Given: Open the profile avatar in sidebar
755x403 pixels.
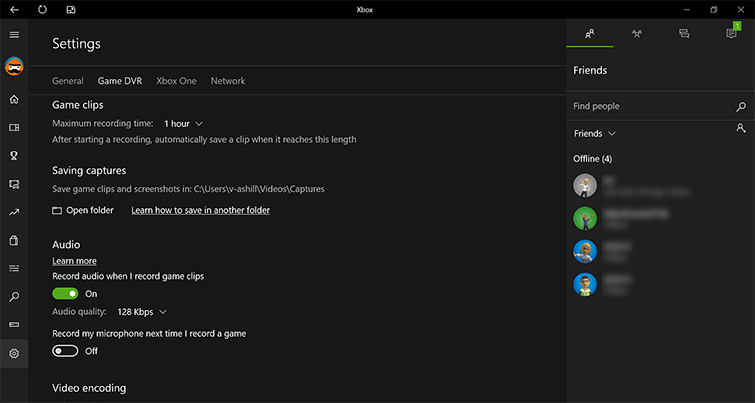Looking at the screenshot, I should (14, 66).
